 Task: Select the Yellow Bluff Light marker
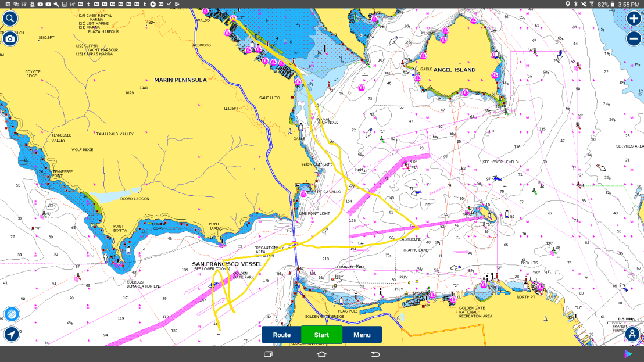point(317,164)
